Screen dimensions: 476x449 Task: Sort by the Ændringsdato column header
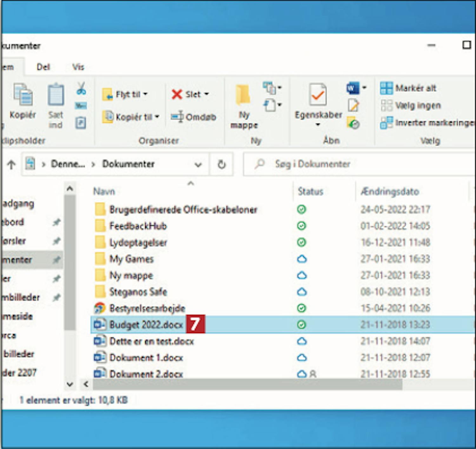click(x=390, y=191)
